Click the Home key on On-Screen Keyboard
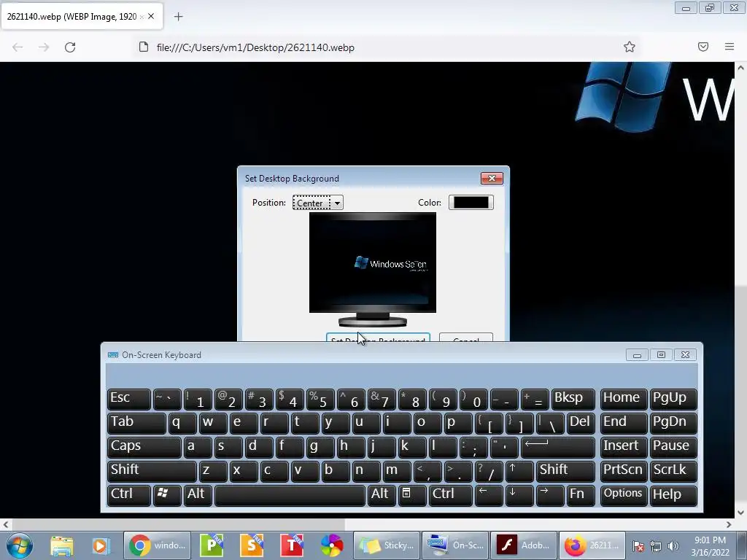The height and width of the screenshot is (560, 747). (623, 399)
